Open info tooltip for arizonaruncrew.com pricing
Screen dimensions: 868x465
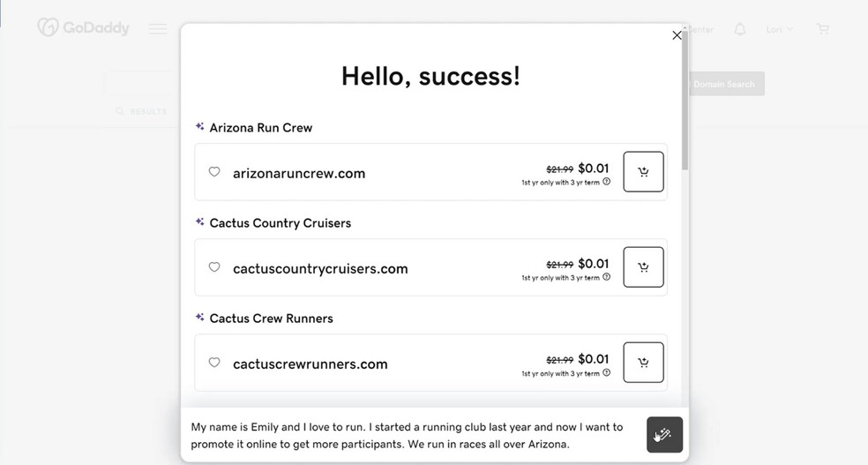607,182
